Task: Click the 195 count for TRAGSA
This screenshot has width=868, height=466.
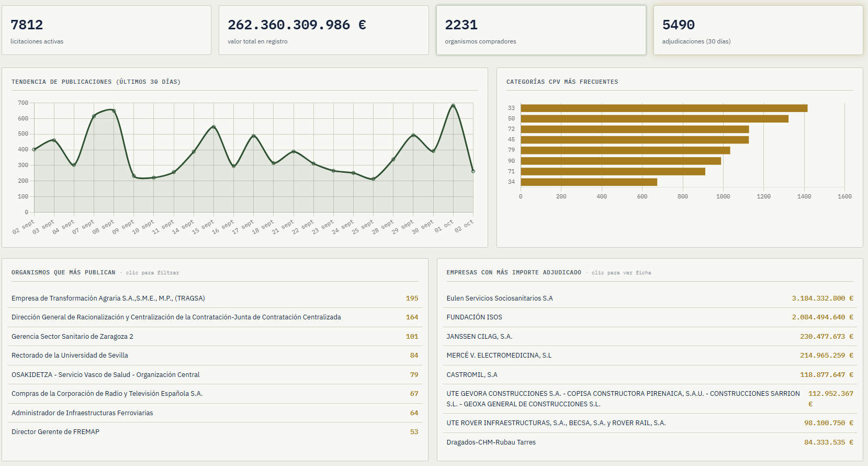Action: coord(412,298)
